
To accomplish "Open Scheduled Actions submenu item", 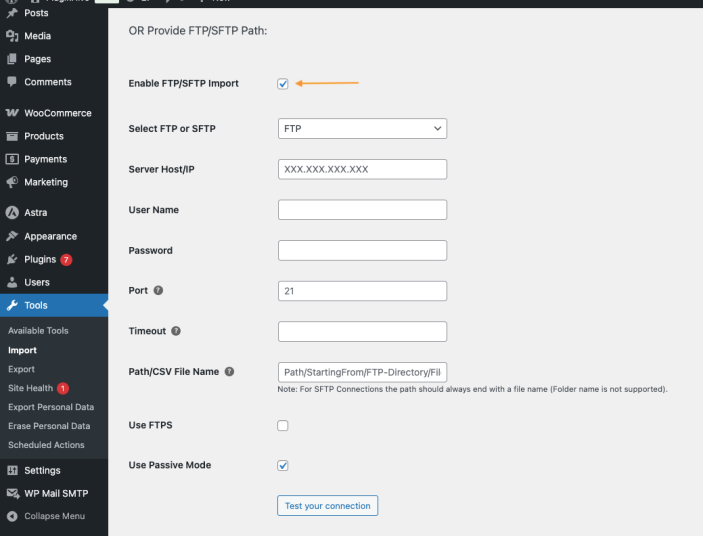I will pyautogui.click(x=46, y=445).
